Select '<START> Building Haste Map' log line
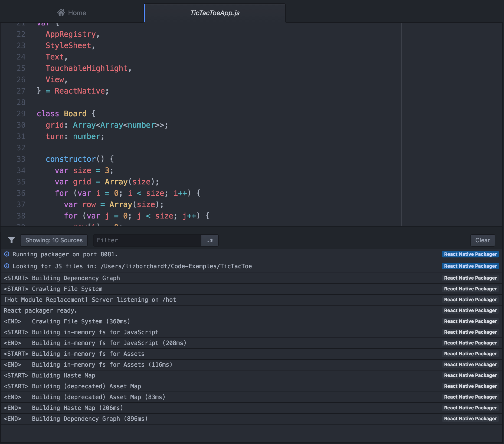This screenshot has width=504, height=444. [x=50, y=375]
